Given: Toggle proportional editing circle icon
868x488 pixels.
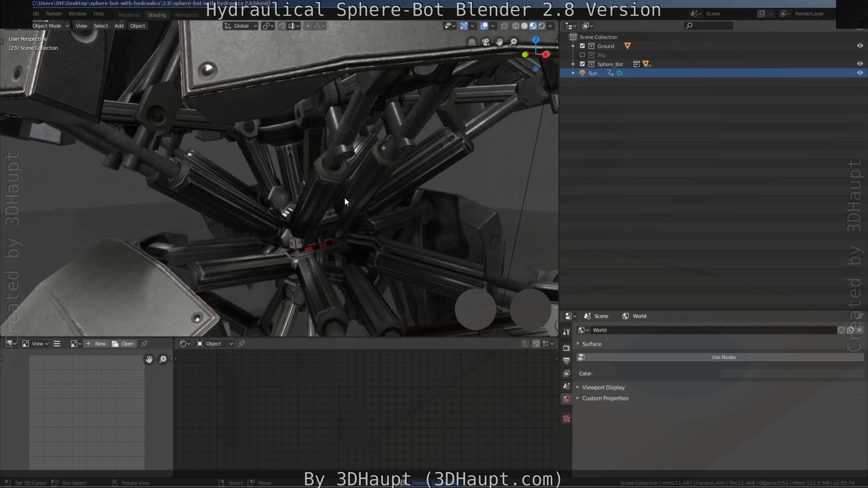Looking at the screenshot, I should pos(308,26).
